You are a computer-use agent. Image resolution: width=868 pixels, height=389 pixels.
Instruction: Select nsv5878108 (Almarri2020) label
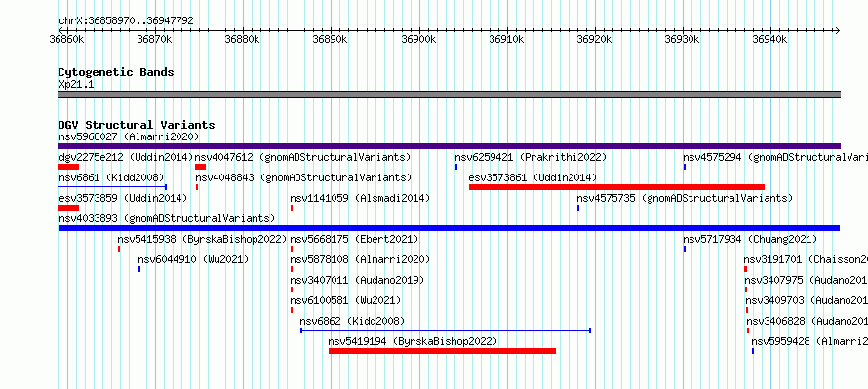pos(360,259)
